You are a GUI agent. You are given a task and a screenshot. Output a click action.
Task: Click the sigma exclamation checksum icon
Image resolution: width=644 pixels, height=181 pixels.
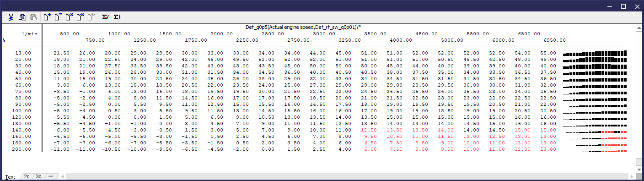pyautogui.click(x=117, y=17)
